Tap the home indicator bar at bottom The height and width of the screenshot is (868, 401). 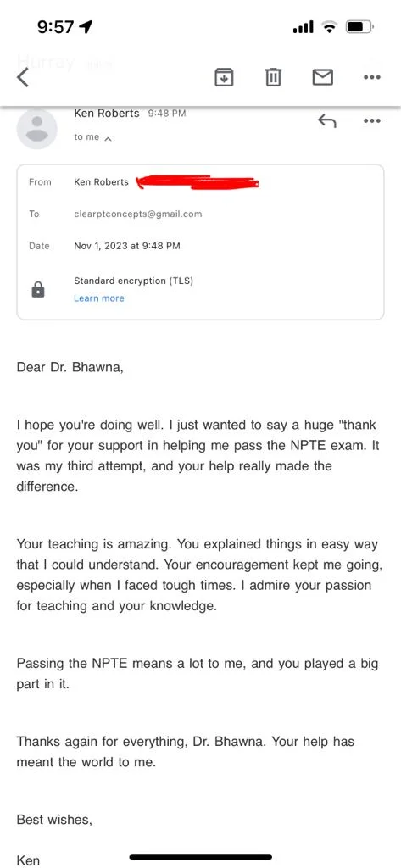[x=200, y=858]
